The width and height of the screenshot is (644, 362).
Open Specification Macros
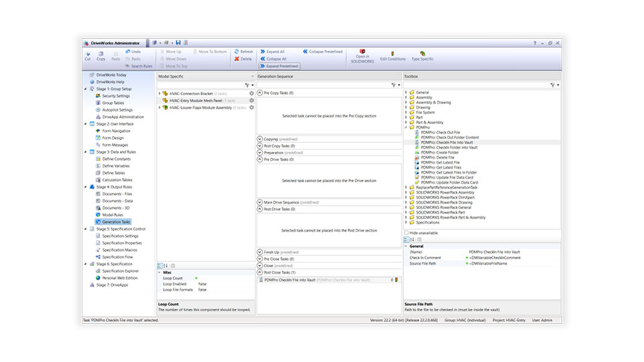tap(119, 250)
